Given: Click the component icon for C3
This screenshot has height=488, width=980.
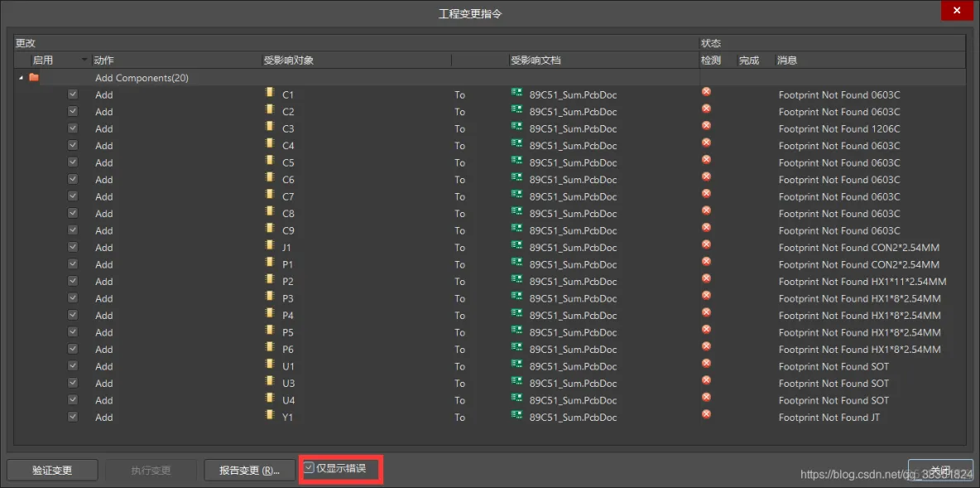Looking at the screenshot, I should [270, 127].
